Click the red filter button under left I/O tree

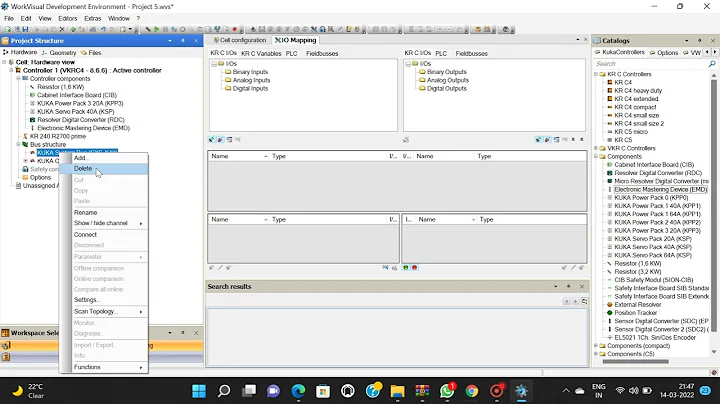(220, 139)
